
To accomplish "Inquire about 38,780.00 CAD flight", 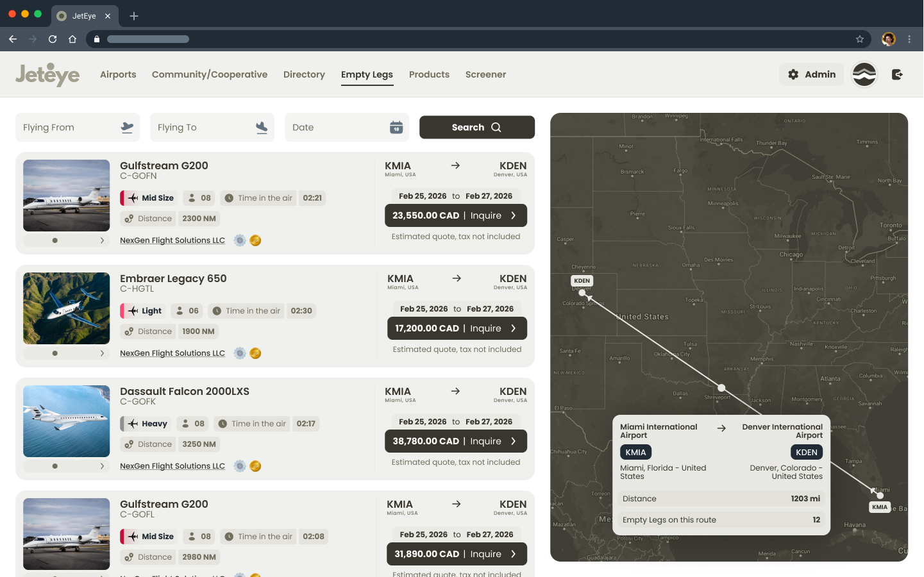I will pyautogui.click(x=456, y=441).
